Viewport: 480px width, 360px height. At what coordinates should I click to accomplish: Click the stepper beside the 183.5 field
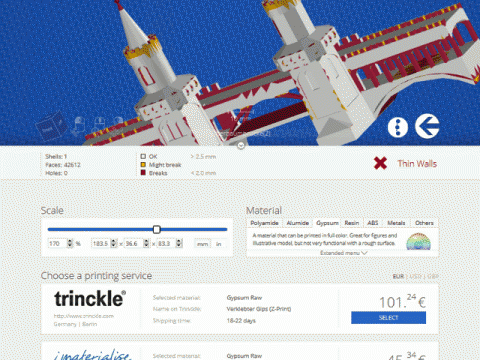(113, 244)
